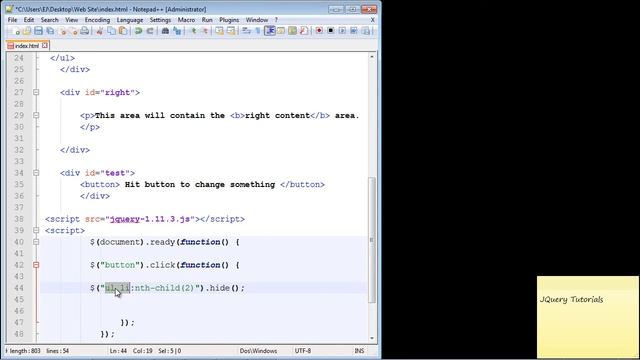Image resolution: width=640 pixels, height=360 pixels.
Task: Open the Run menu
Action: (x=207, y=20)
